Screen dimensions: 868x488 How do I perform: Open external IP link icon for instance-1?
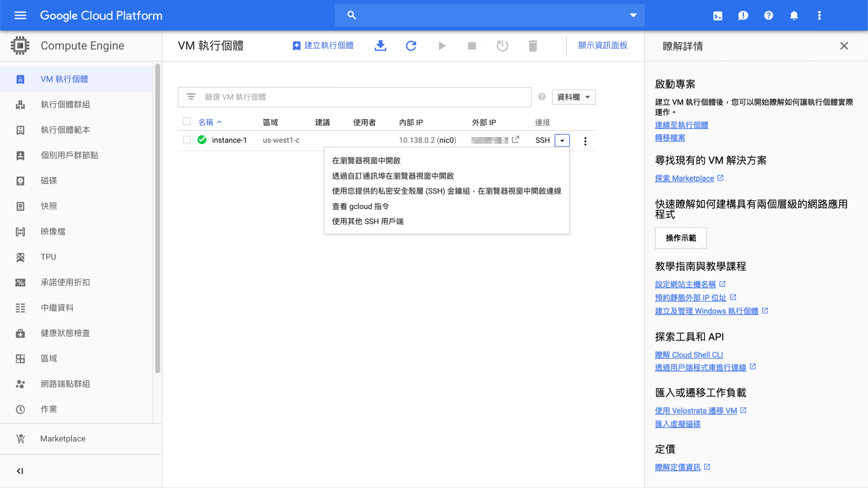515,140
